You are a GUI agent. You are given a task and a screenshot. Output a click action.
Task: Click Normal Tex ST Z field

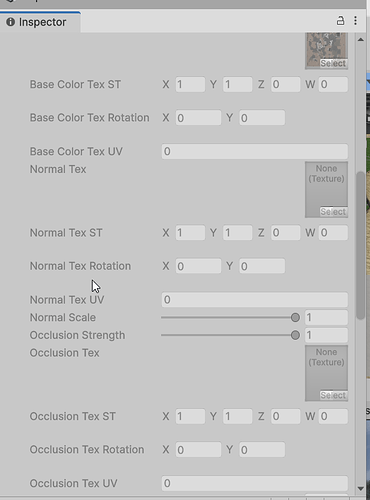[x=285, y=233]
